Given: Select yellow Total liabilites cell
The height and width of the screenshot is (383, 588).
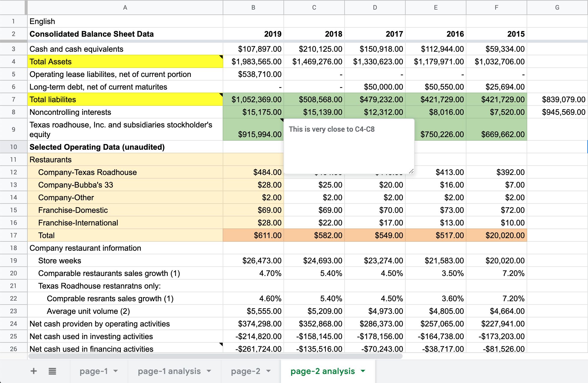Looking at the screenshot, I should point(125,100).
